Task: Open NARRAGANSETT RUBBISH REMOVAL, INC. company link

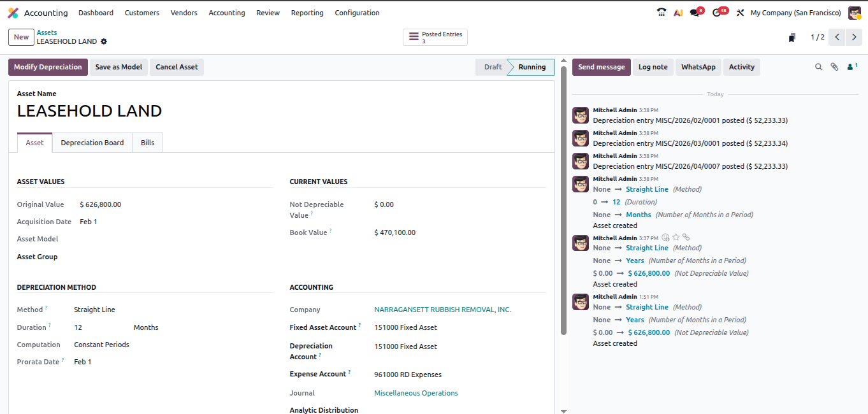Action: [x=442, y=310]
